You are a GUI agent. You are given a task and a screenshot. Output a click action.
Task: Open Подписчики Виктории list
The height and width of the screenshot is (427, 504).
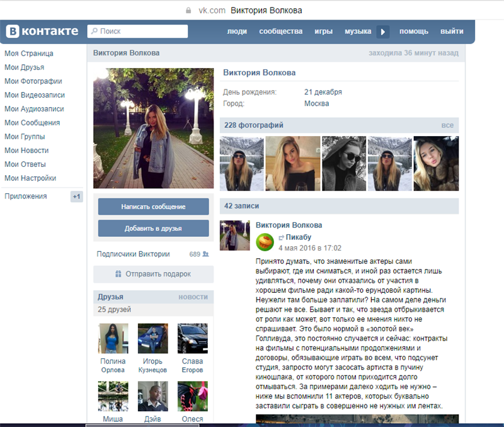133,254
